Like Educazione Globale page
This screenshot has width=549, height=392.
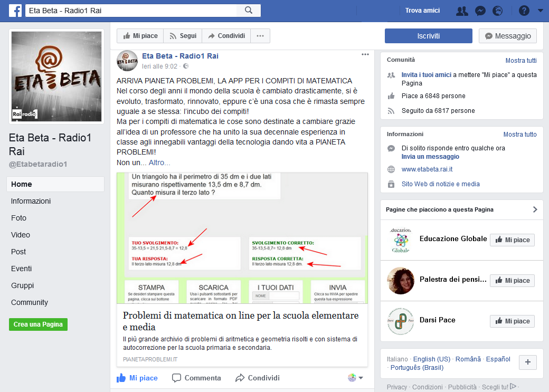(x=512, y=240)
